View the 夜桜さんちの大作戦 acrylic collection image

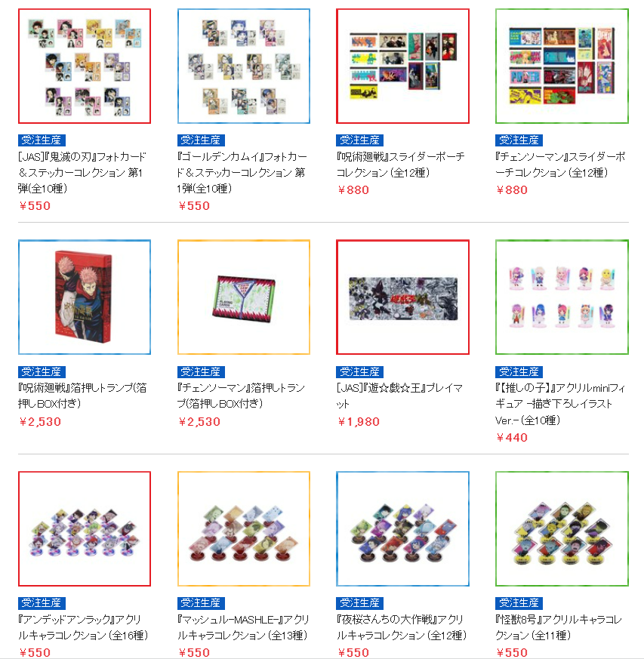(402, 528)
